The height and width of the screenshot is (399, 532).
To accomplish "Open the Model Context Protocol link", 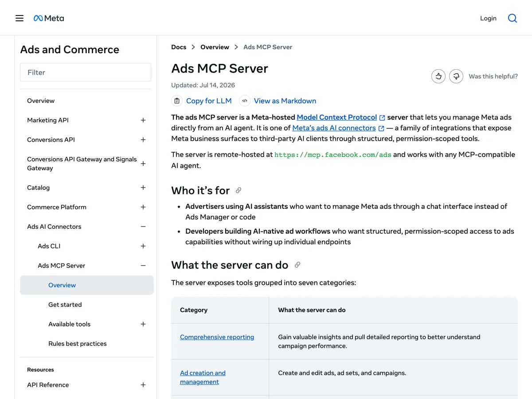I will [337, 117].
